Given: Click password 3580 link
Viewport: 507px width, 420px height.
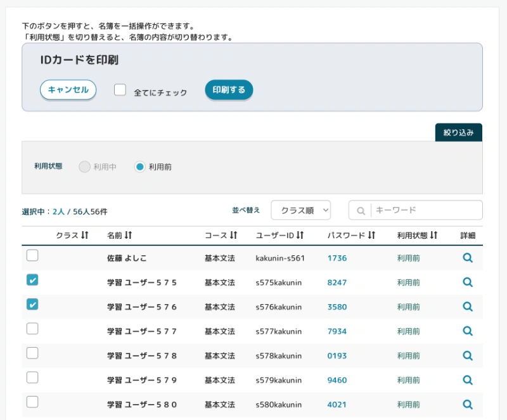Looking at the screenshot, I should click(337, 307).
